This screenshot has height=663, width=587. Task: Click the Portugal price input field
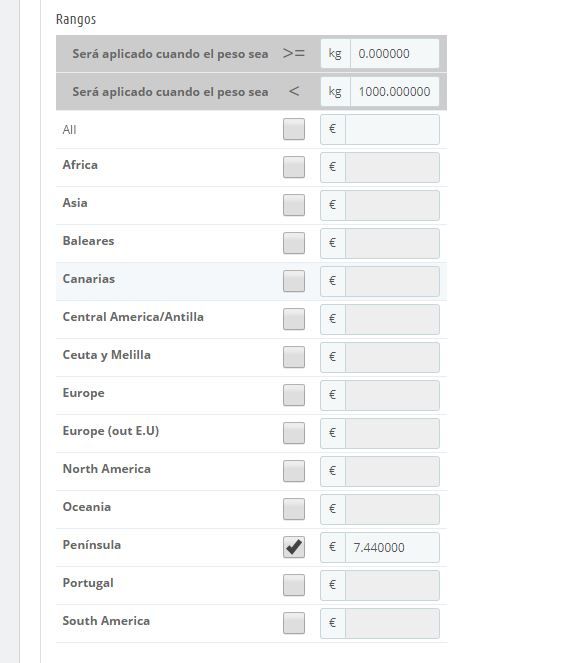(x=392, y=586)
